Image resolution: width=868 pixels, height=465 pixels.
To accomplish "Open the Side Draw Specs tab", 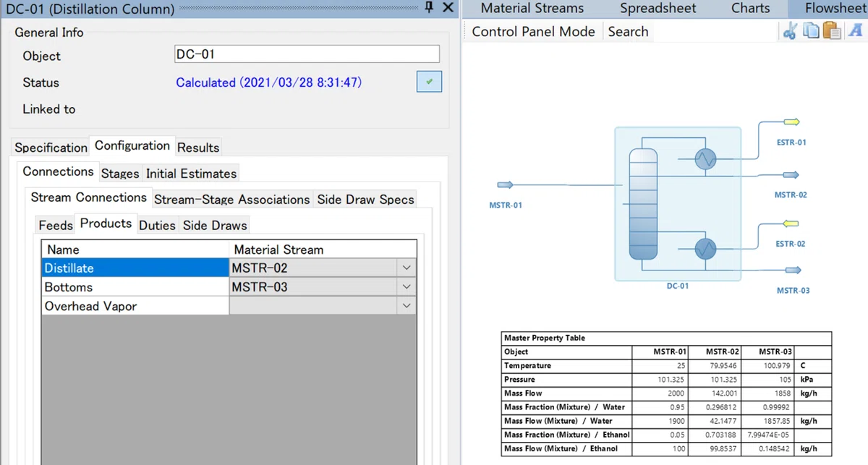I will (x=366, y=200).
